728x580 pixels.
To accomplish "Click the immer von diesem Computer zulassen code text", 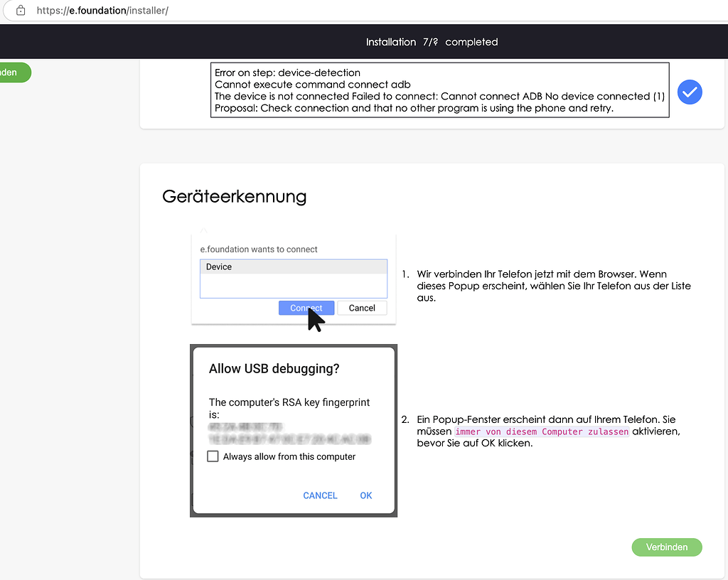I will coord(542,431).
